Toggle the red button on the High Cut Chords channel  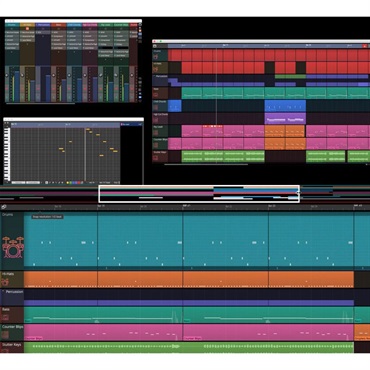[85, 89]
